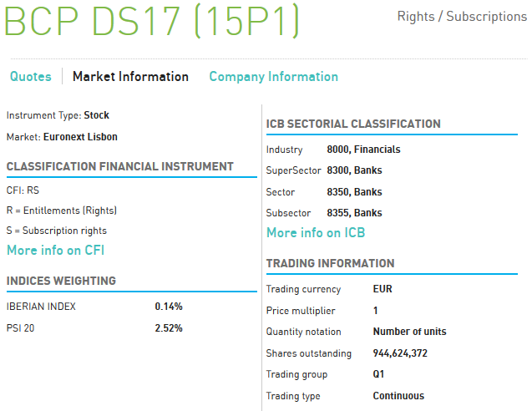Click the Classification Financial Instrument heading

(119, 166)
